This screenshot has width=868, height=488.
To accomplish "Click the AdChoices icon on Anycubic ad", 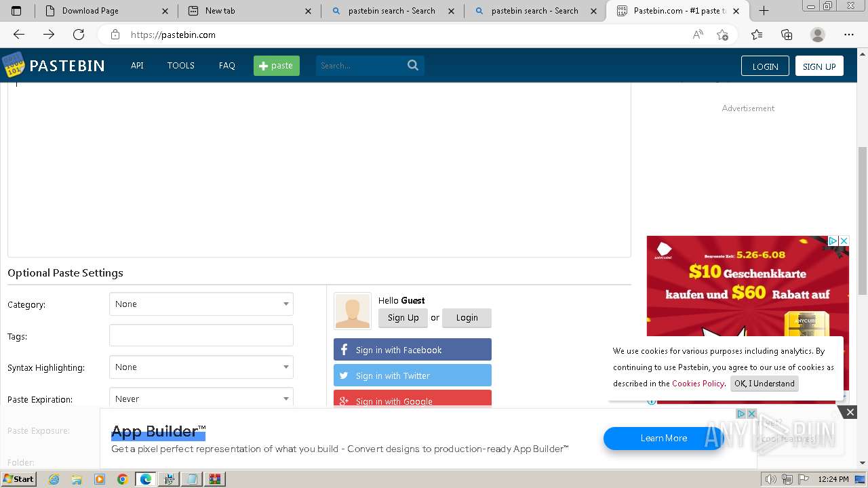I will point(833,241).
